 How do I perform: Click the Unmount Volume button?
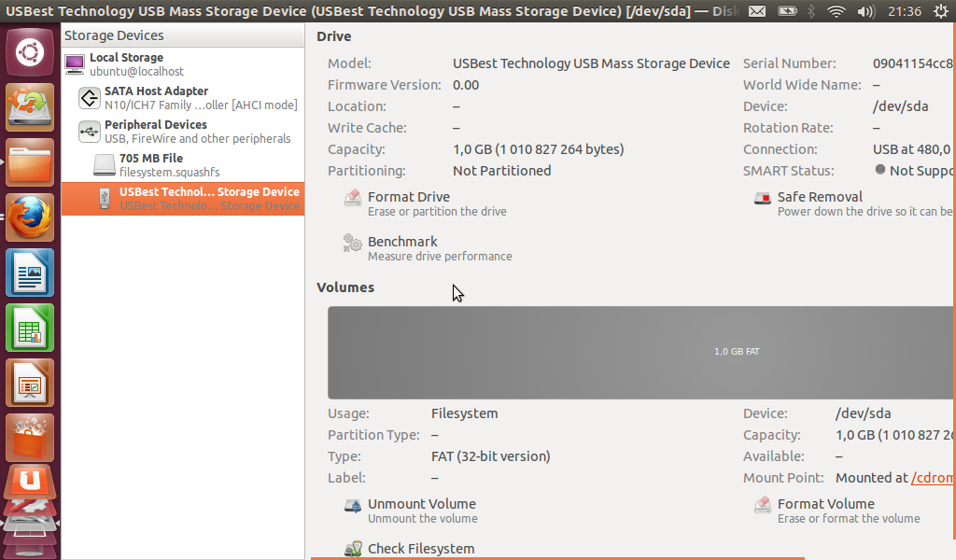(421, 504)
